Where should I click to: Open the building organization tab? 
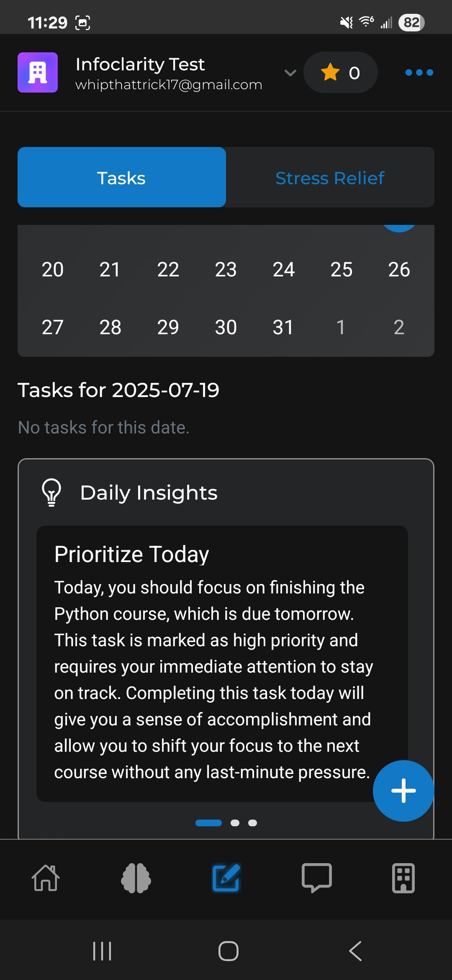point(403,878)
